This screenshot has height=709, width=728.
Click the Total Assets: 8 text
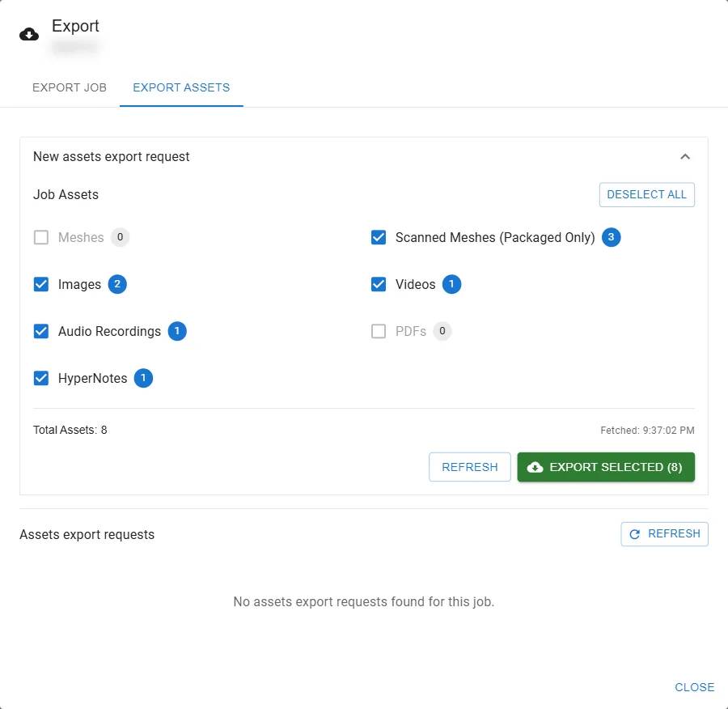pos(70,431)
